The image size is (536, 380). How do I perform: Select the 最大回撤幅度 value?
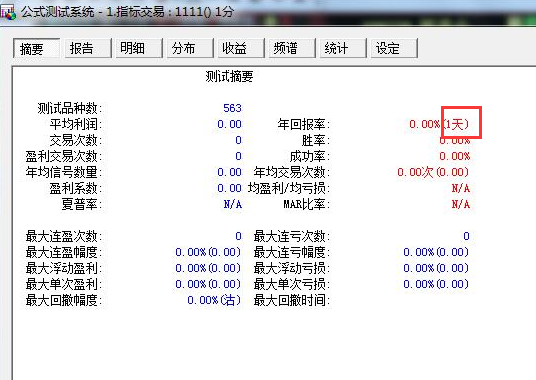click(214, 300)
